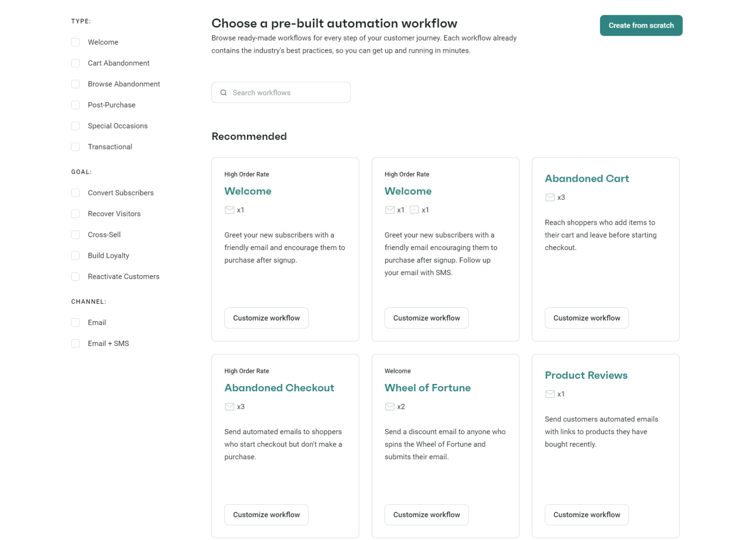Click the search magnifier icon

click(x=223, y=92)
